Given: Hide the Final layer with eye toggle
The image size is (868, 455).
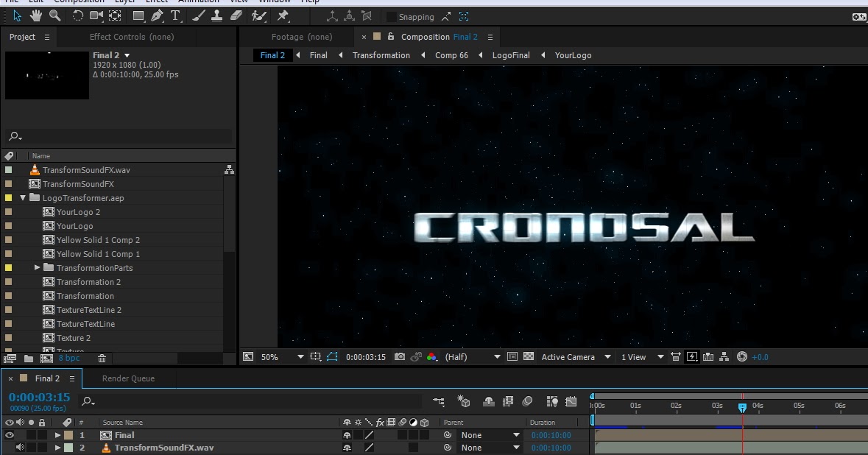Looking at the screenshot, I should [10, 435].
